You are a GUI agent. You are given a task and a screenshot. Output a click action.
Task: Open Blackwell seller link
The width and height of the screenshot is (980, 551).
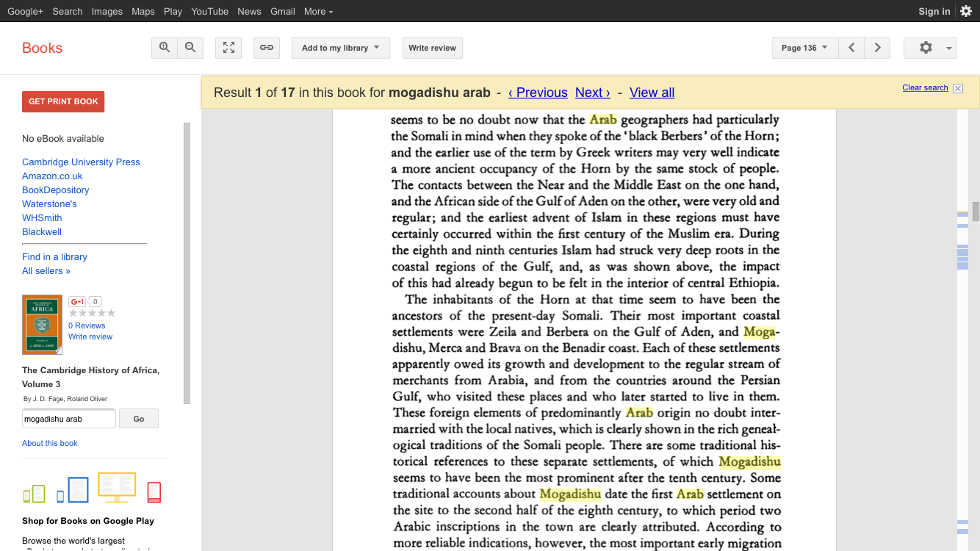coord(42,231)
